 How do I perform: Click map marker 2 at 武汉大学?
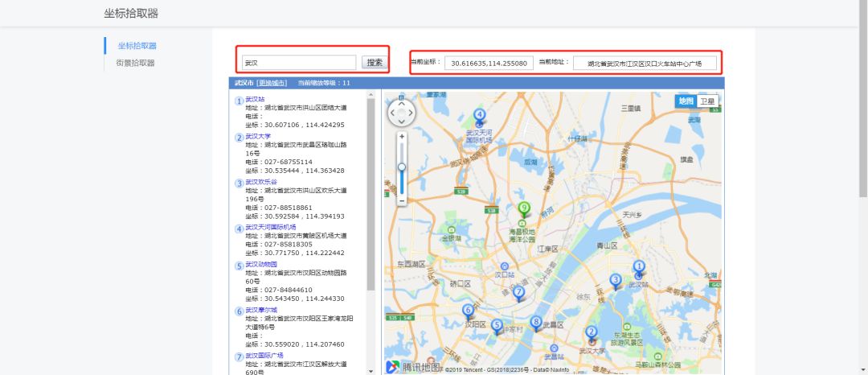click(592, 333)
